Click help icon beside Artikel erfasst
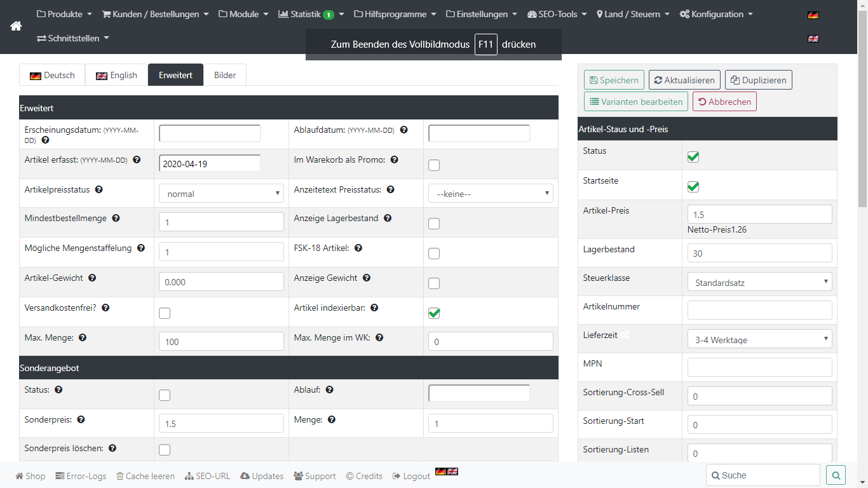 point(137,159)
